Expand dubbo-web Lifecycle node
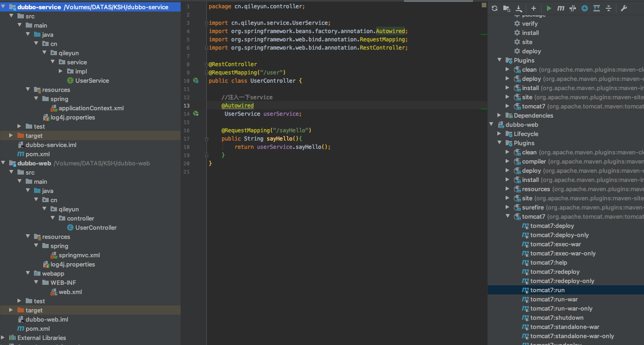 pyautogui.click(x=499, y=134)
